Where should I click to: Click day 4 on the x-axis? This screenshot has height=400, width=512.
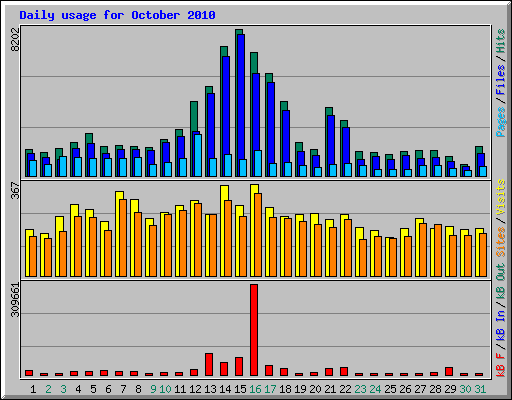pos(78,389)
